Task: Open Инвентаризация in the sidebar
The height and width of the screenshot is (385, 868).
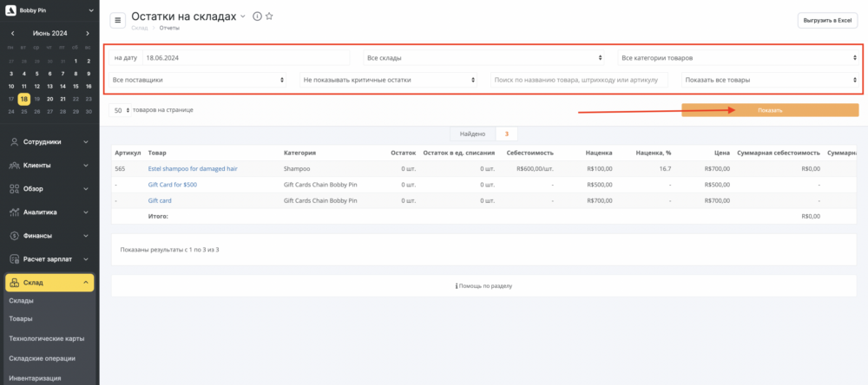Action: [35, 378]
